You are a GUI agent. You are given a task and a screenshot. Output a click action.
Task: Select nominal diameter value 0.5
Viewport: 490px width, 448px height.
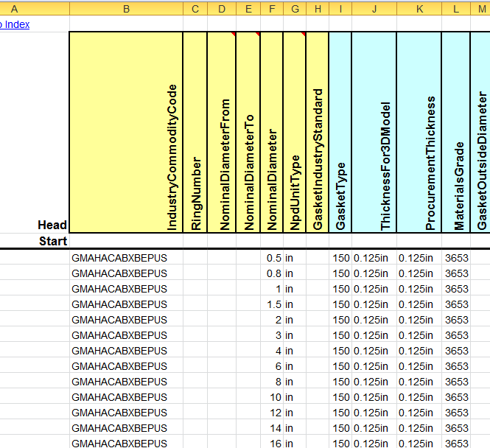point(272,258)
